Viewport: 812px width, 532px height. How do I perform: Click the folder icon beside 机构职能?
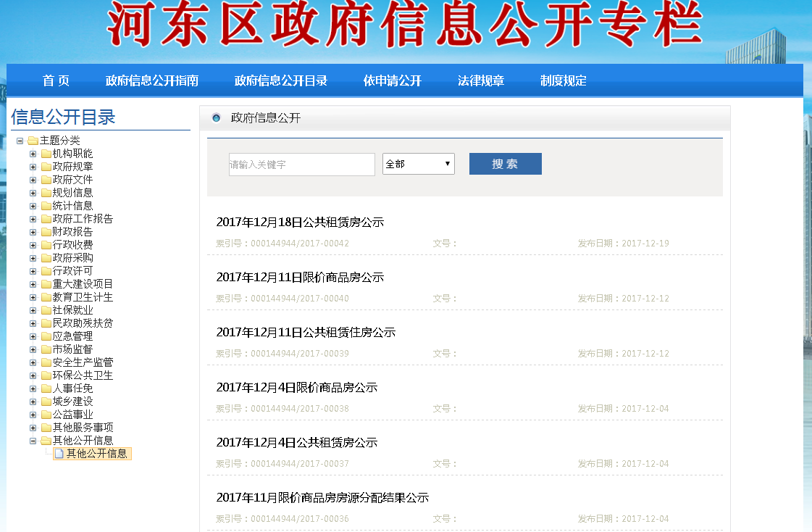tap(46, 154)
